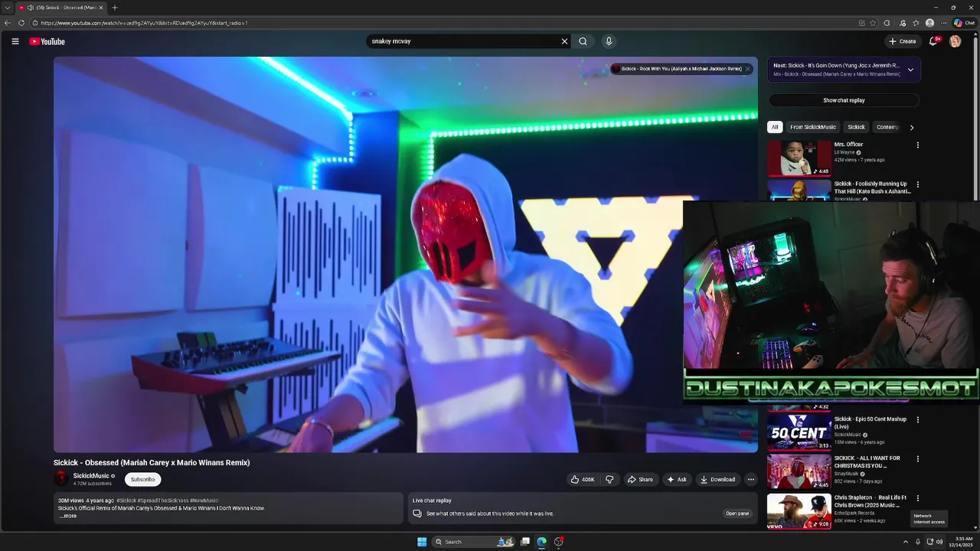Open options for Mrs. Officer video
Image resolution: width=980 pixels, height=551 pixels.
pyautogui.click(x=918, y=145)
